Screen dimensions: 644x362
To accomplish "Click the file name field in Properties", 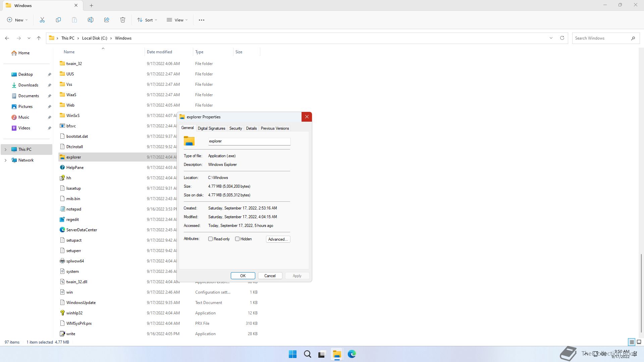I will pyautogui.click(x=249, y=141).
